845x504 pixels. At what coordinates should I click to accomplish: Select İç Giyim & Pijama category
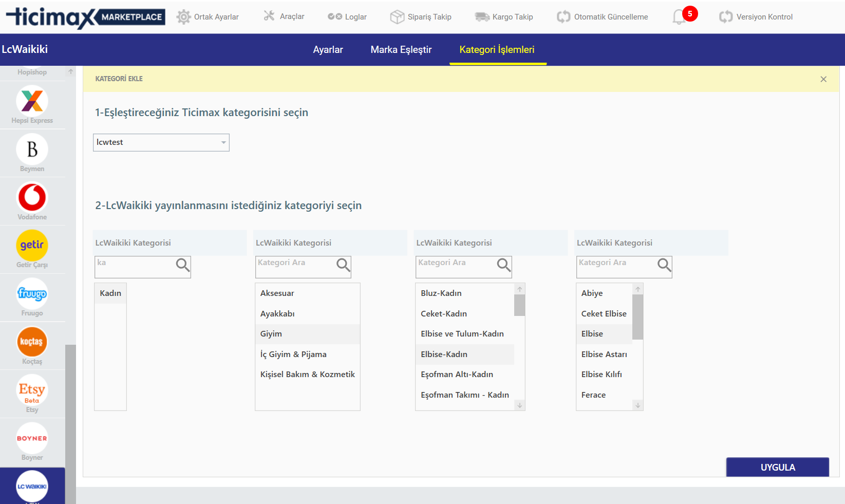point(307,354)
